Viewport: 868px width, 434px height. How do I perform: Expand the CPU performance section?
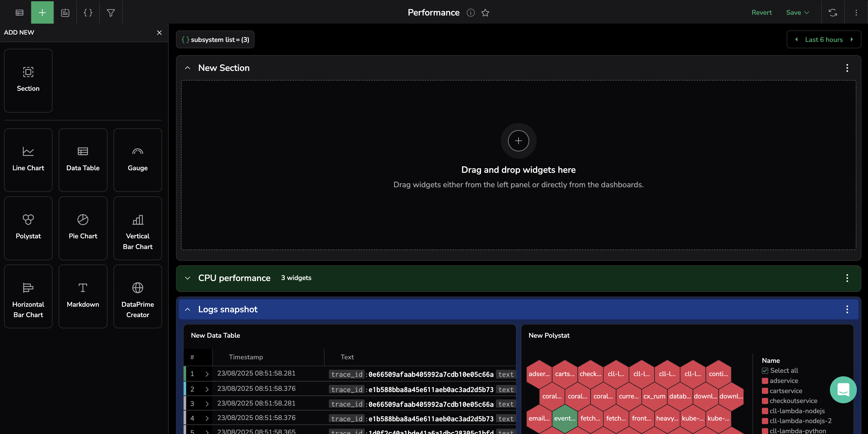tap(188, 278)
